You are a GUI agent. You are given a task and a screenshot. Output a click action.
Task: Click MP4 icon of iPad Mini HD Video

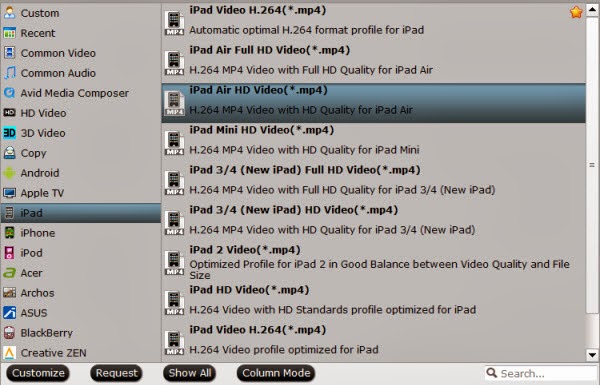pos(174,143)
